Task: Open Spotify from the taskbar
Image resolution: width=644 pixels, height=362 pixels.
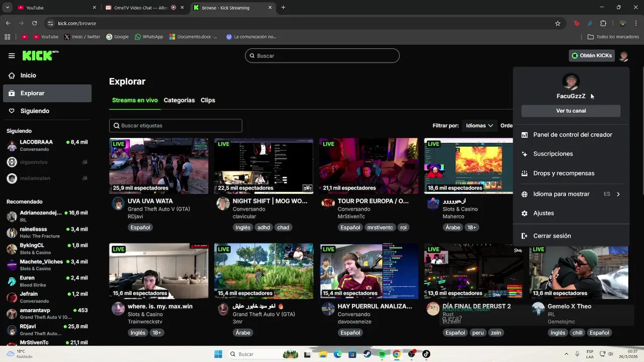Action: [x=382, y=354]
